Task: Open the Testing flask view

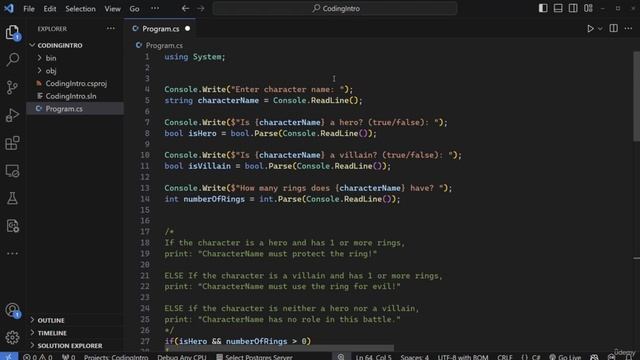Action: [x=12, y=198]
